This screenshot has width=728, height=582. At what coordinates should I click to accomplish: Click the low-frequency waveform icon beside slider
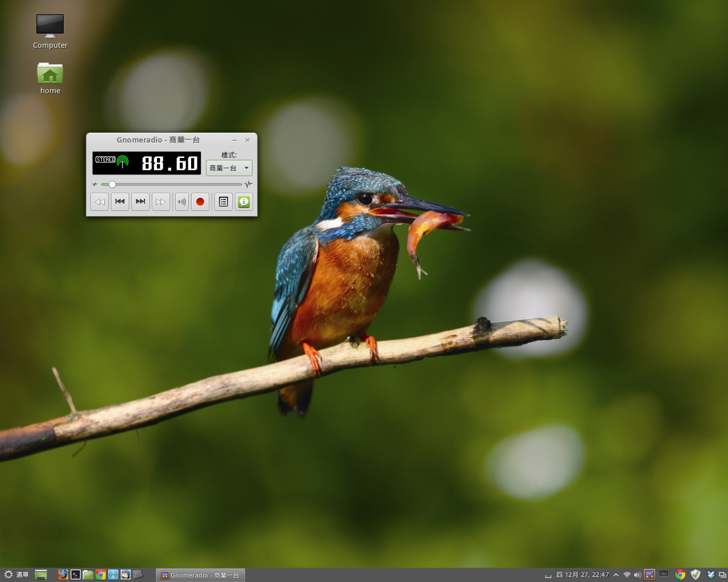point(95,184)
